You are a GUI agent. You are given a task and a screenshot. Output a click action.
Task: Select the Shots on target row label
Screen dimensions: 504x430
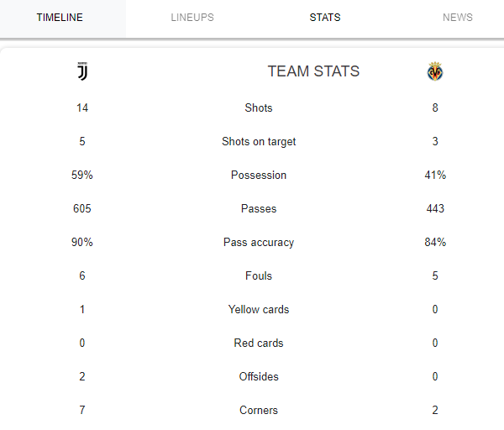coord(259,141)
